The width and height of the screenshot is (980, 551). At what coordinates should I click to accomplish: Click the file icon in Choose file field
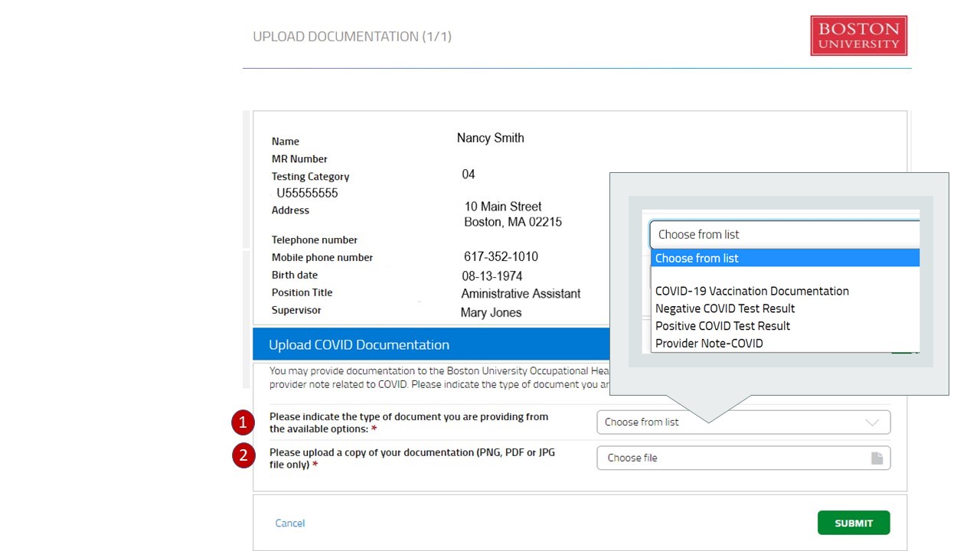click(x=877, y=458)
